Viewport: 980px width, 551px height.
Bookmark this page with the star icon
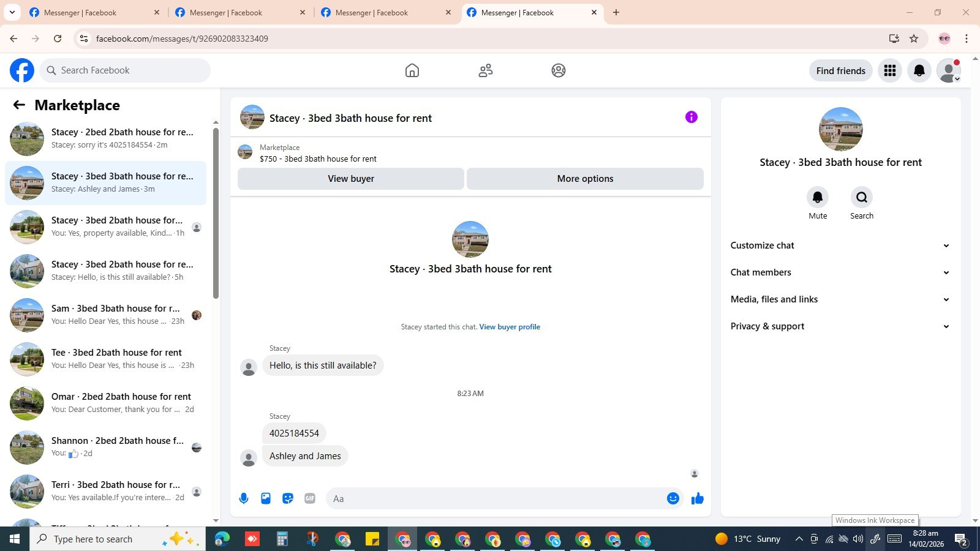914,39
